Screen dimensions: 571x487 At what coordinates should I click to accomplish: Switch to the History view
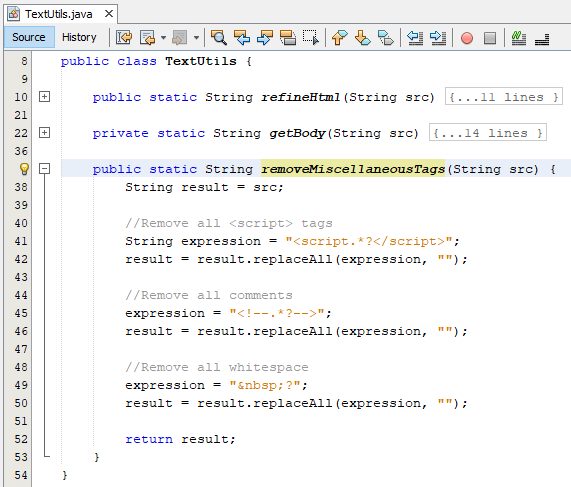[79, 37]
